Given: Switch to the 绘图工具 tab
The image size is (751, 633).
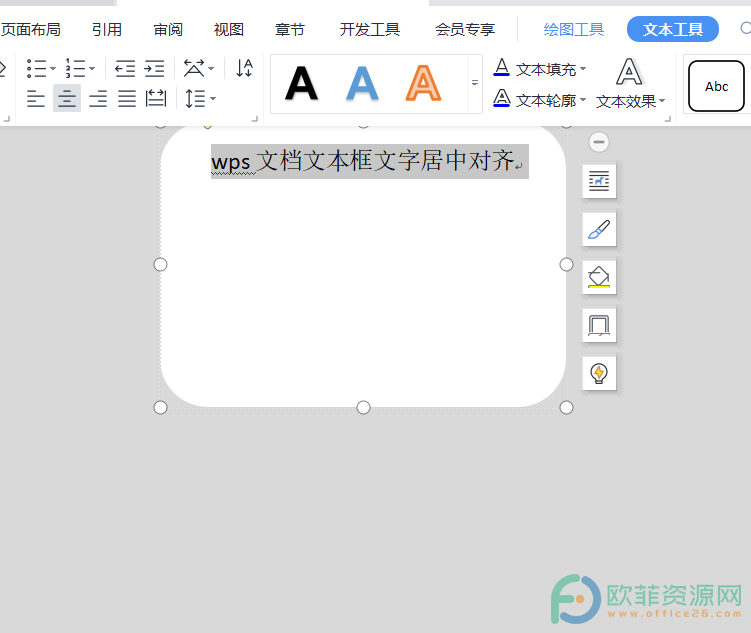Looking at the screenshot, I should pyautogui.click(x=574, y=30).
